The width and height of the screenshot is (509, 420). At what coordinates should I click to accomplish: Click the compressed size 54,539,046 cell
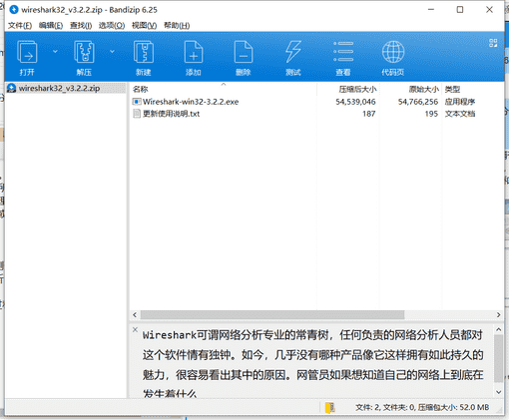click(x=355, y=102)
